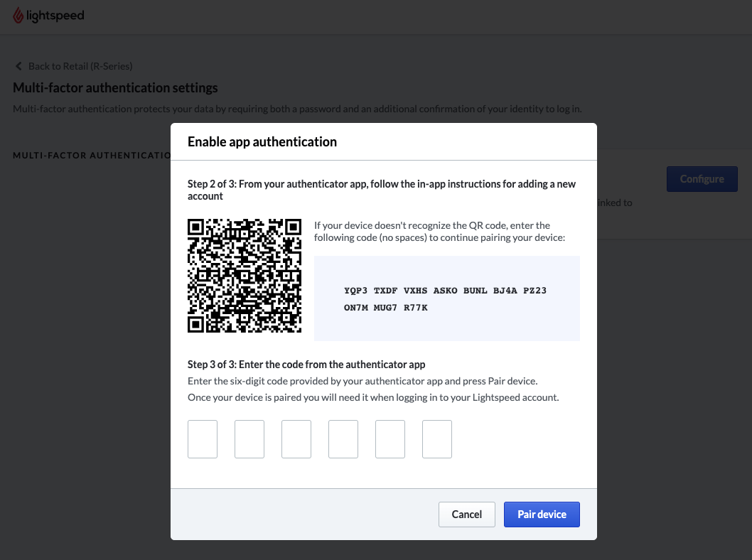Open the "Back to Retail (R-Series)" link
This screenshot has width=752, height=560.
pyautogui.click(x=80, y=65)
